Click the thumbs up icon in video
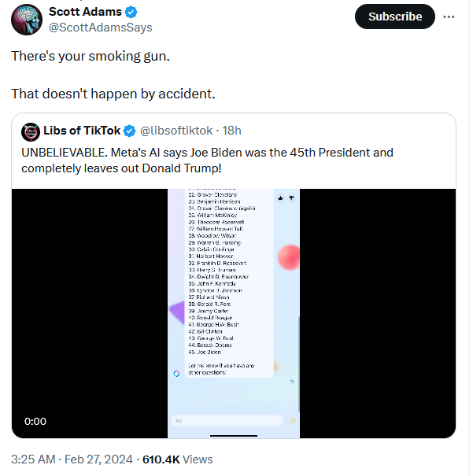The image size is (473, 476). pyautogui.click(x=280, y=197)
